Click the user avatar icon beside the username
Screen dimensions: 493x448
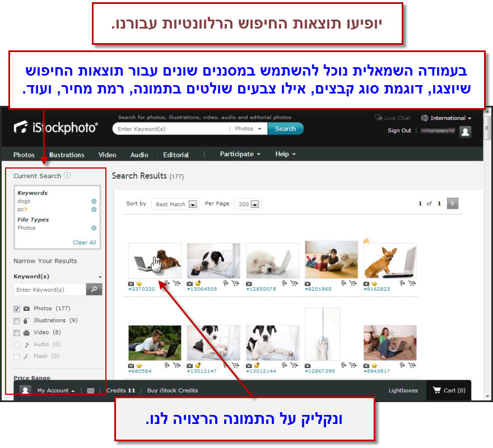tap(465, 131)
